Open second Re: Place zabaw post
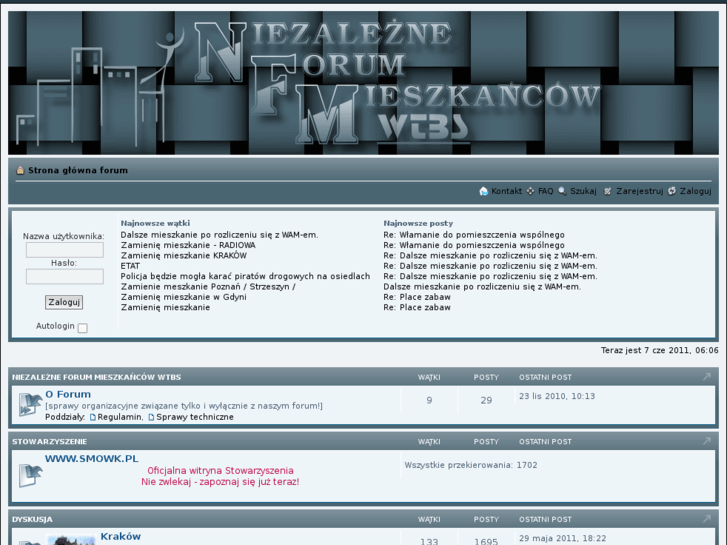 417,308
